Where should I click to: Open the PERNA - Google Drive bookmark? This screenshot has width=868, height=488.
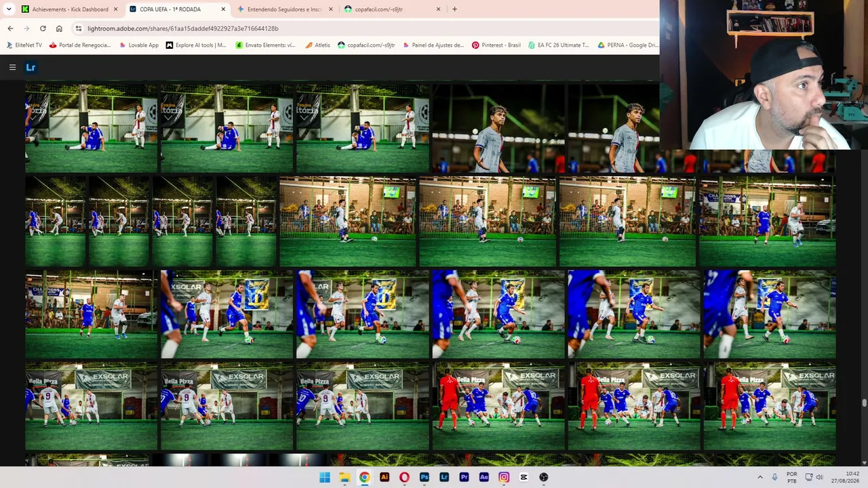[628, 45]
